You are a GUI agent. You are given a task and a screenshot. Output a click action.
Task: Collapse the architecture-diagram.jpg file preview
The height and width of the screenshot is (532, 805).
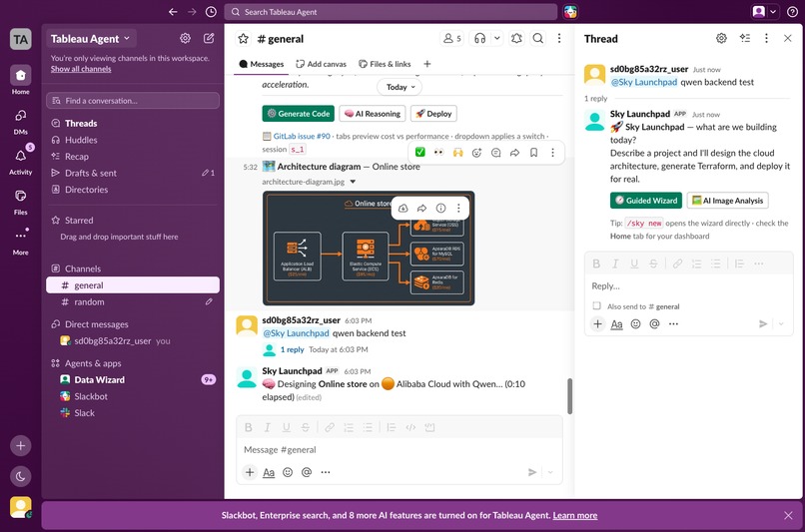pyautogui.click(x=353, y=182)
